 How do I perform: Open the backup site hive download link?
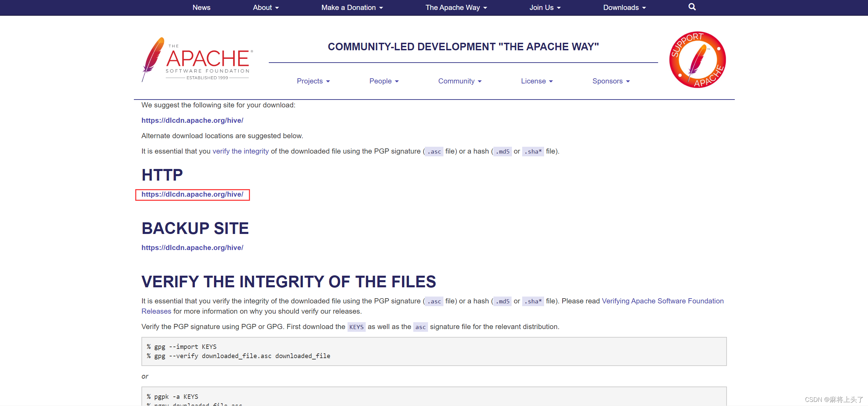[x=192, y=247]
